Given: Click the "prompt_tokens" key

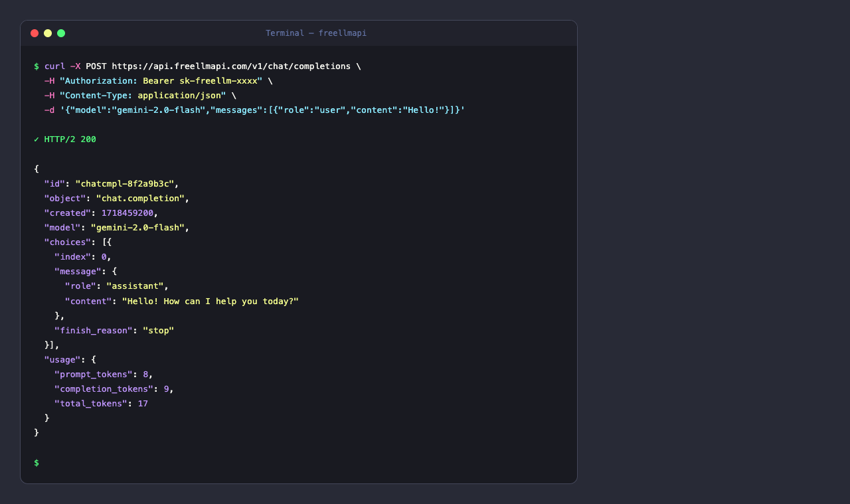Looking at the screenshot, I should click(94, 375).
